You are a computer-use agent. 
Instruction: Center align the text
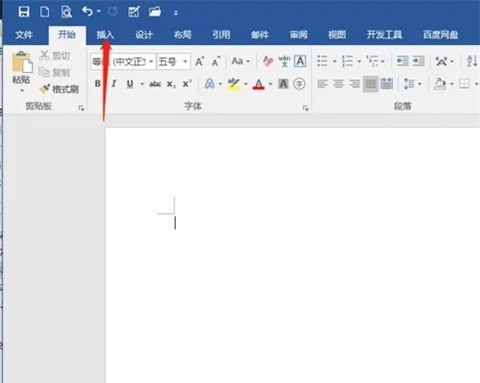point(338,84)
